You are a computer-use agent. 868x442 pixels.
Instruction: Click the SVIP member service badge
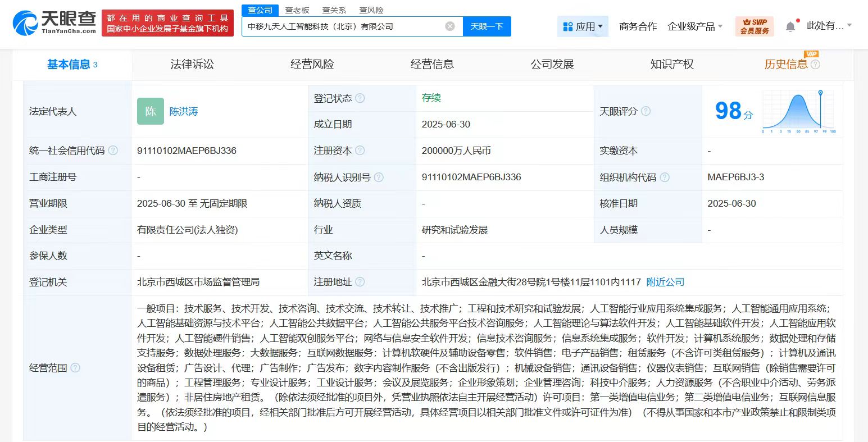pos(755,26)
